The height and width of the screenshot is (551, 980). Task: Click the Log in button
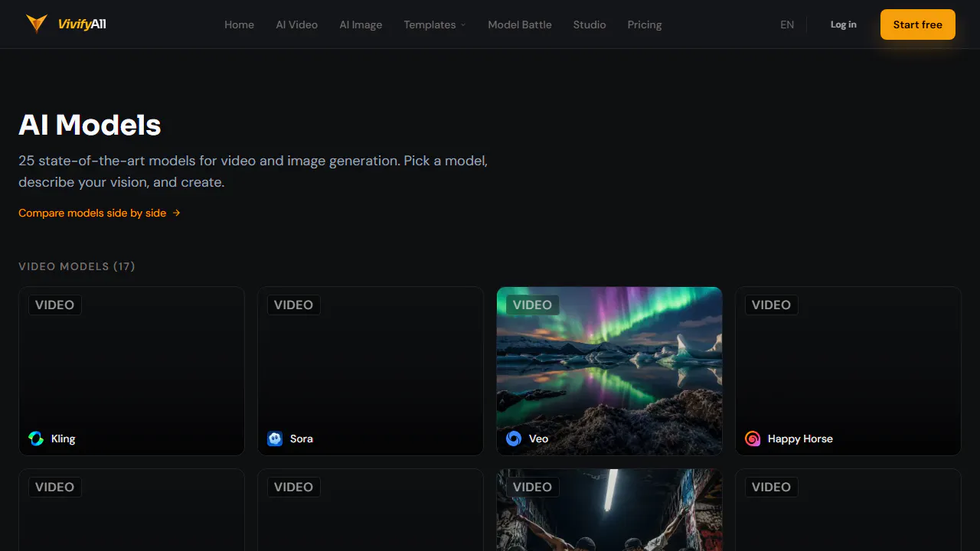coord(844,24)
